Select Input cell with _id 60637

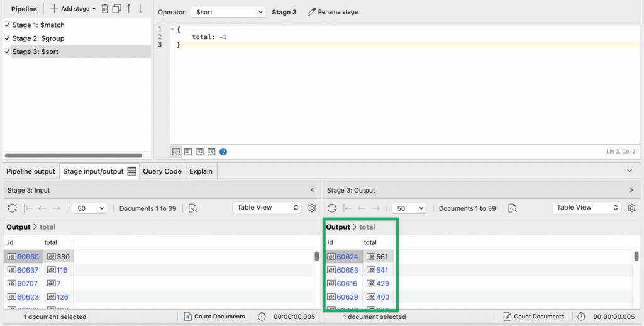coord(23,270)
